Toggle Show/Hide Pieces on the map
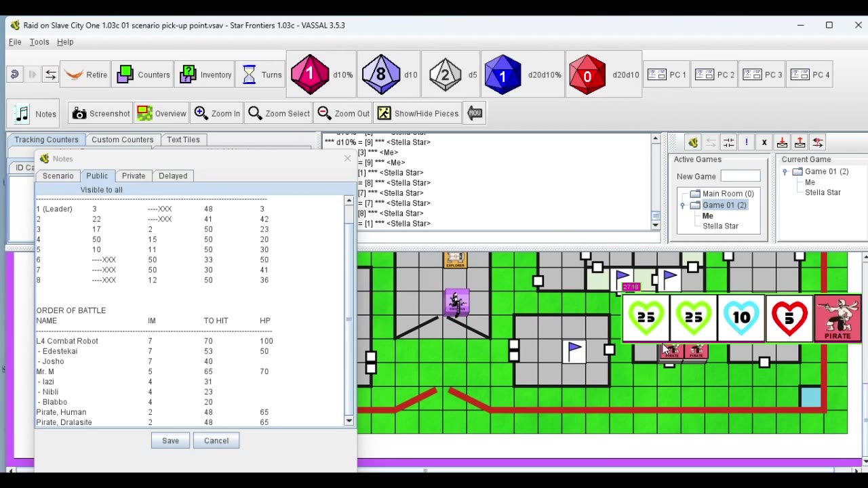Viewport: 868px width, 488px height. (418, 113)
